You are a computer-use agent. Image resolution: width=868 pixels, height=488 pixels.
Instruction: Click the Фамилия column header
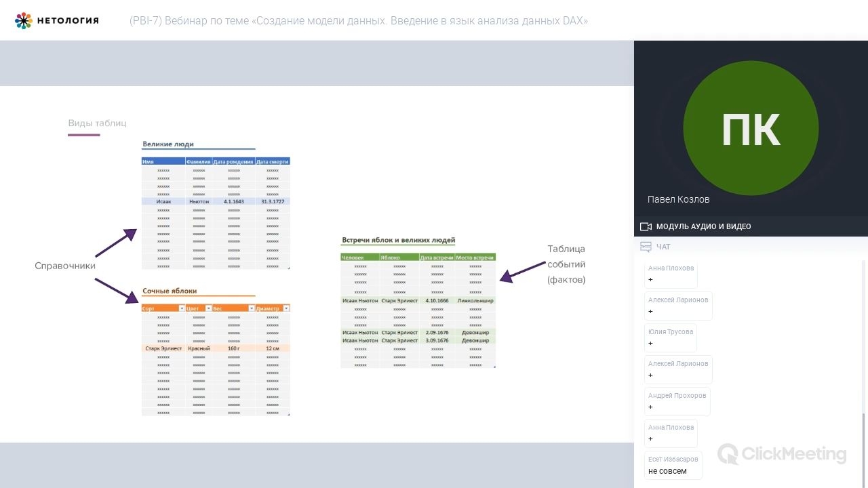199,161
